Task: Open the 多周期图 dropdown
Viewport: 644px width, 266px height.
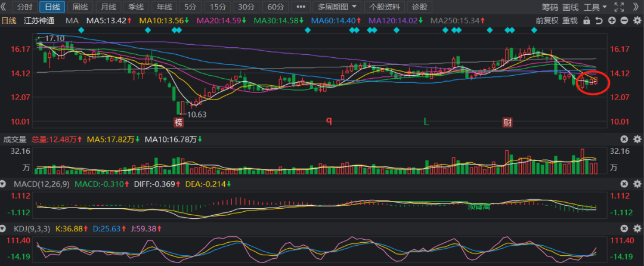Action: pos(338,7)
